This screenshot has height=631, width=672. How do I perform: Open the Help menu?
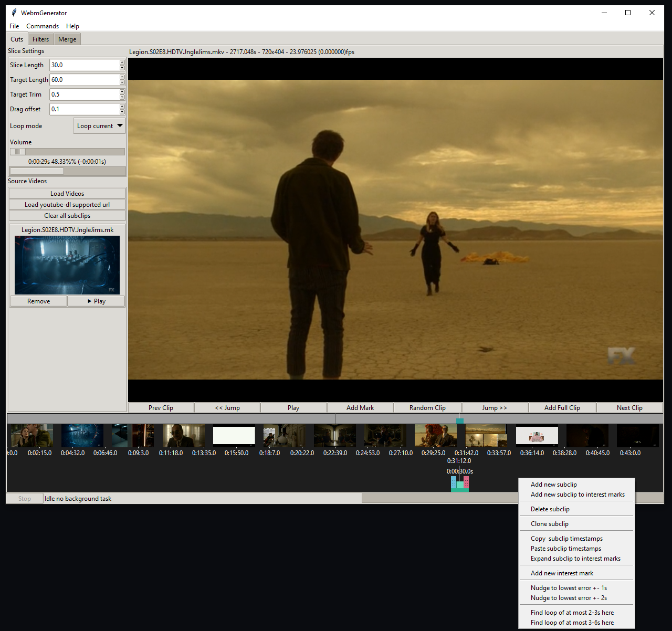(x=72, y=26)
